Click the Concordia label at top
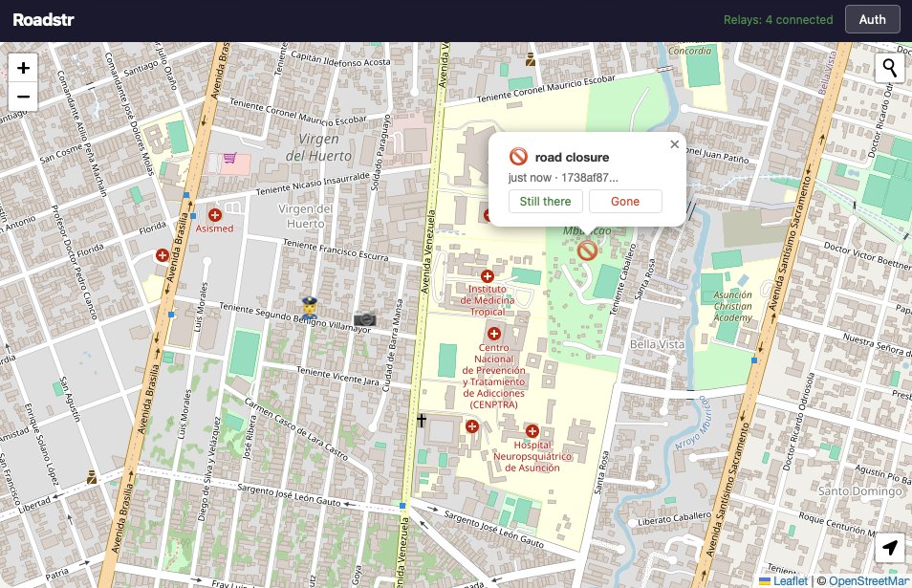The height and width of the screenshot is (588, 912). (689, 51)
